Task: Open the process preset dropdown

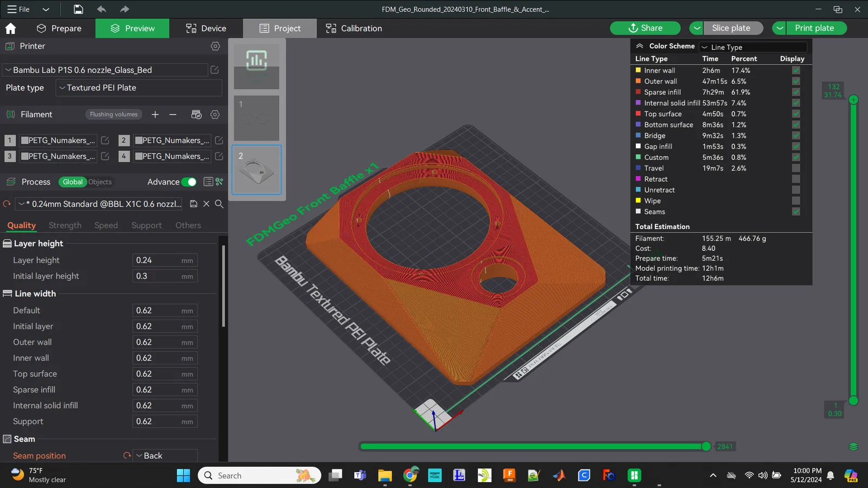Action: pos(100,204)
